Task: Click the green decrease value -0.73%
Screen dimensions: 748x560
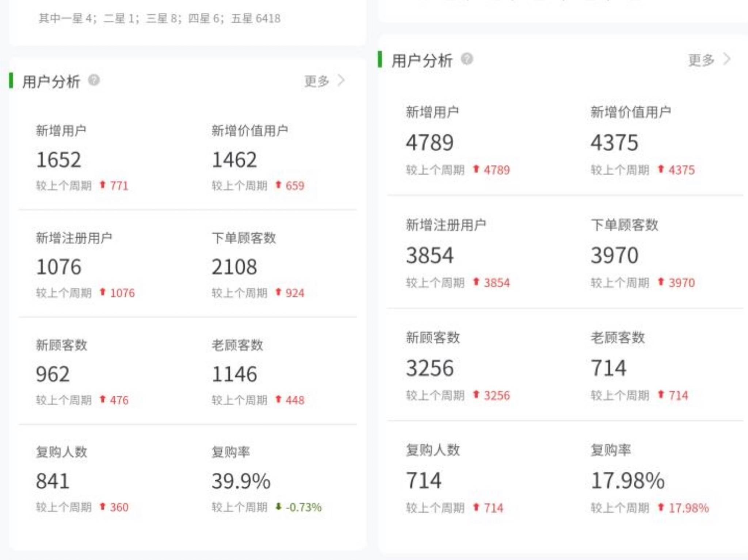Action: [x=304, y=507]
